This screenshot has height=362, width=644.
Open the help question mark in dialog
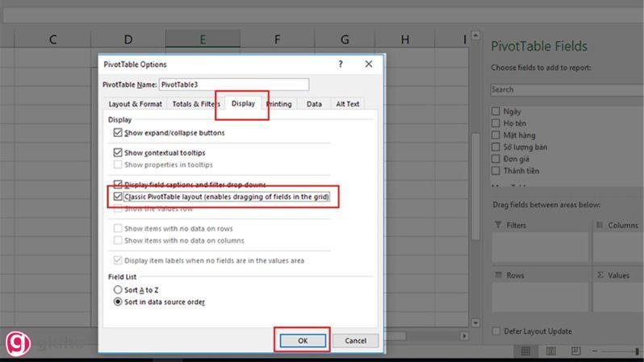pyautogui.click(x=340, y=64)
